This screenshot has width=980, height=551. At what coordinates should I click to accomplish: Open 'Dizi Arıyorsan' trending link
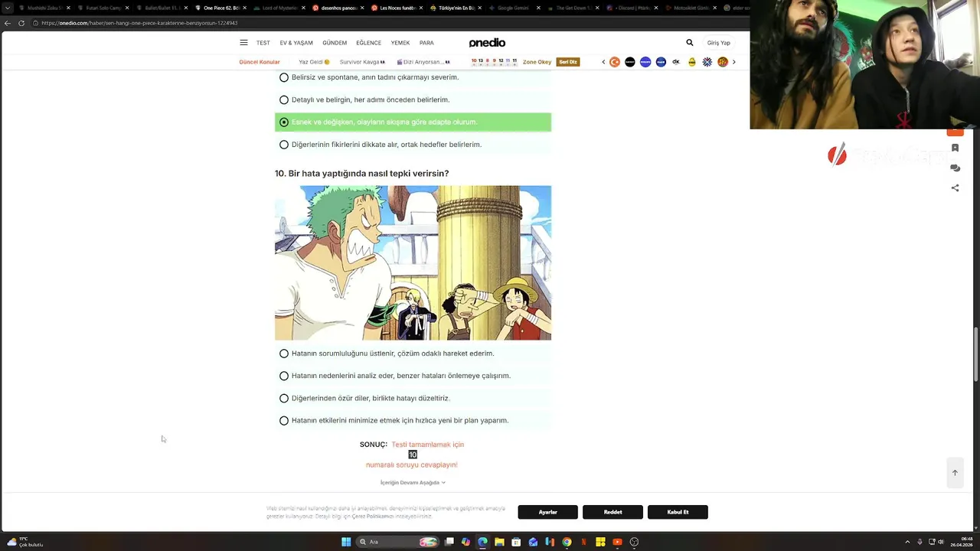point(423,62)
